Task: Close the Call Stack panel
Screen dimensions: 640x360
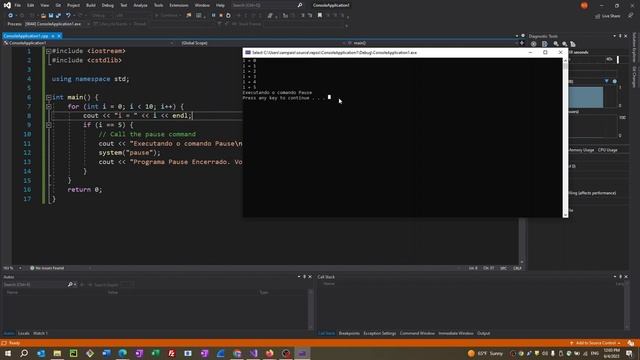Action: click(x=626, y=277)
